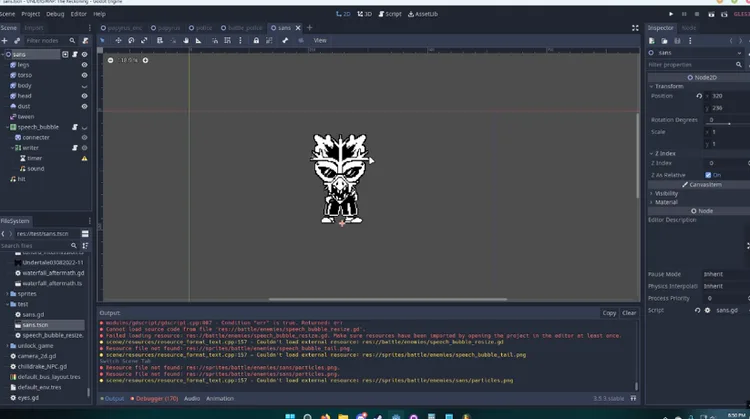Open the Debugger bottom panel tab

coord(154,399)
